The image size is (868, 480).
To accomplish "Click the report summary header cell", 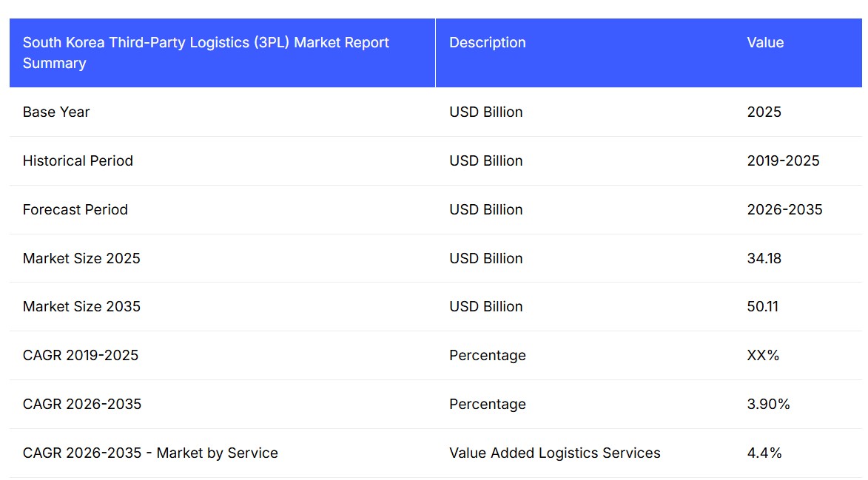I will point(206,53).
